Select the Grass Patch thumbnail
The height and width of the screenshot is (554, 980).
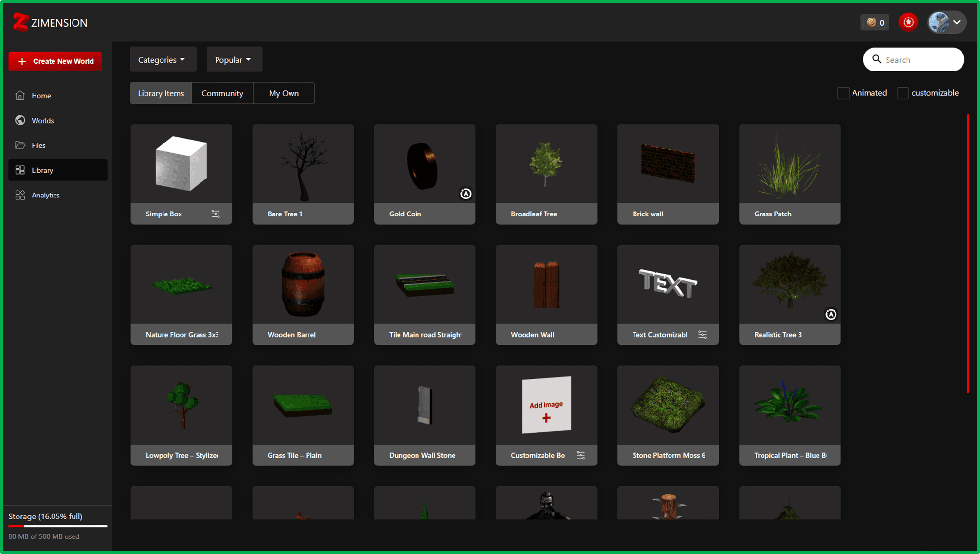(x=789, y=164)
